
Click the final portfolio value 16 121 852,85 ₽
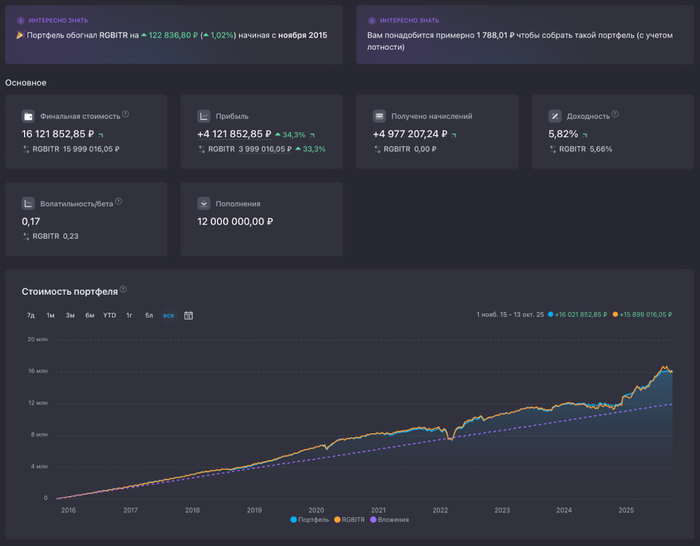click(58, 133)
